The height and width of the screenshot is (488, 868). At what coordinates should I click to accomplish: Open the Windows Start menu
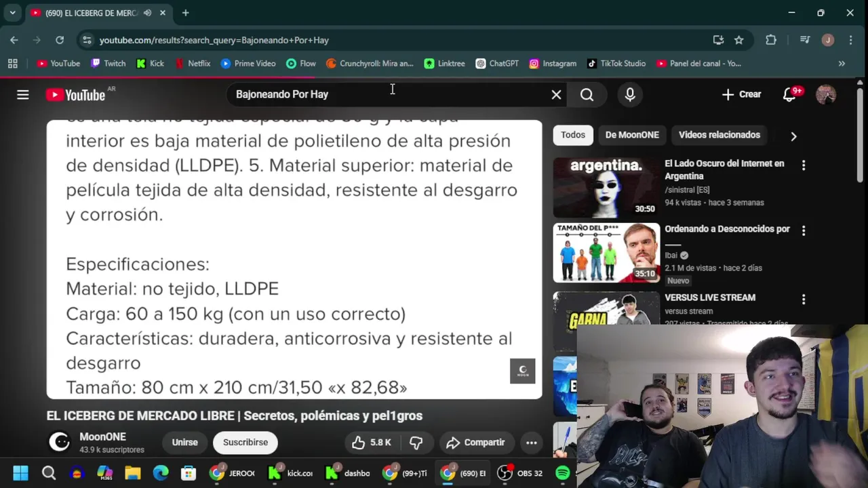click(x=20, y=473)
